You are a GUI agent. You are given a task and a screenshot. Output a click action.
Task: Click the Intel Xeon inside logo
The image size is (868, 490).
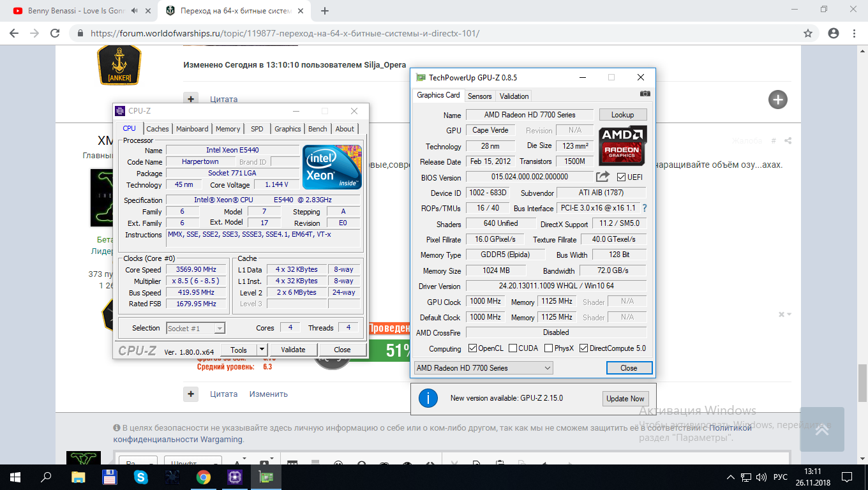tap(332, 167)
